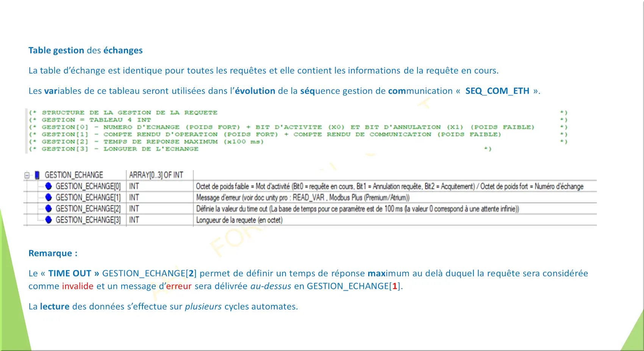Click sentence 'La table d'échange est identique'
Image resolution: width=644 pixels, height=351 pixels.
pos(264,71)
